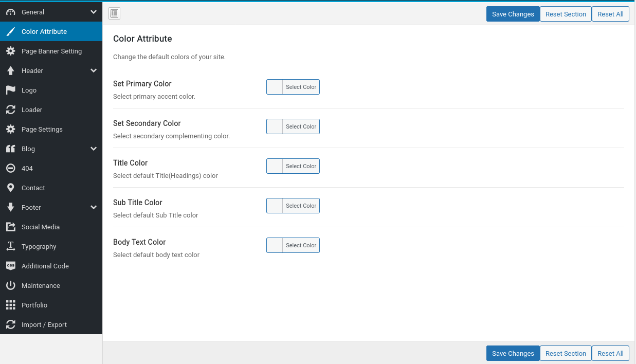Click the Set Secondary Color swatch
The width and height of the screenshot is (636, 364).
[x=275, y=126]
